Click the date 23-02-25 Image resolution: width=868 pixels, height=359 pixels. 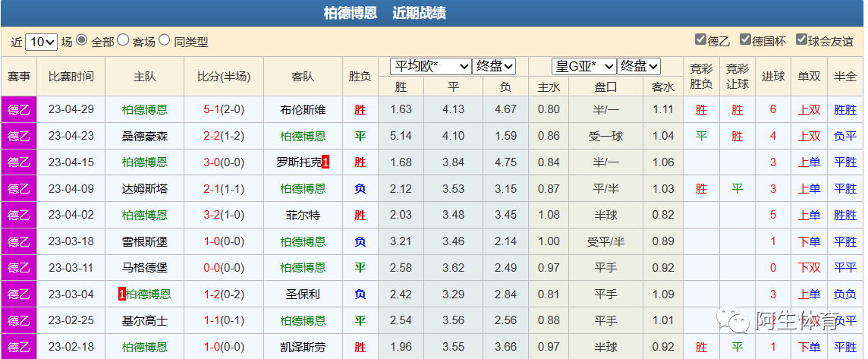click(x=71, y=321)
